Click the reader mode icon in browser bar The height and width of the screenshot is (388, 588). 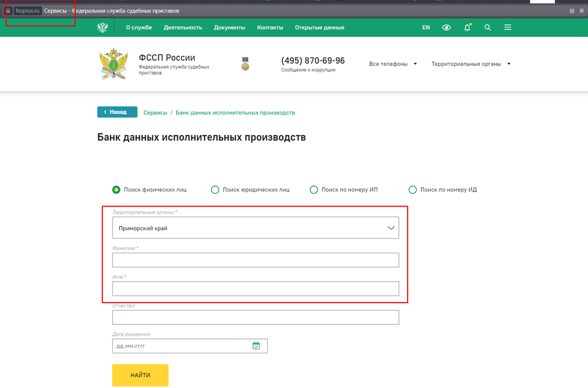[571, 10]
